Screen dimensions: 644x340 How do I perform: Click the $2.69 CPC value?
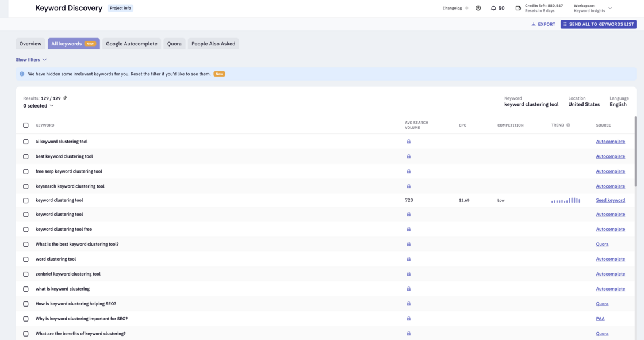464,200
